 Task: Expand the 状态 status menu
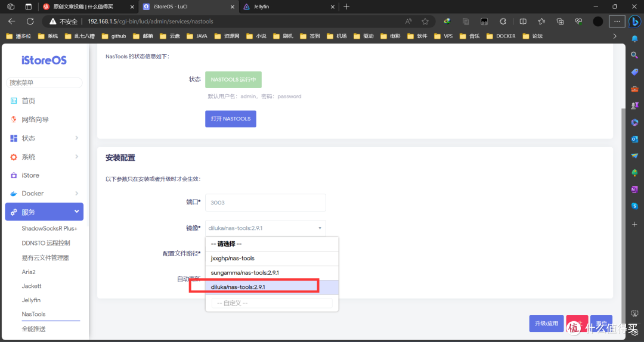pyautogui.click(x=44, y=138)
